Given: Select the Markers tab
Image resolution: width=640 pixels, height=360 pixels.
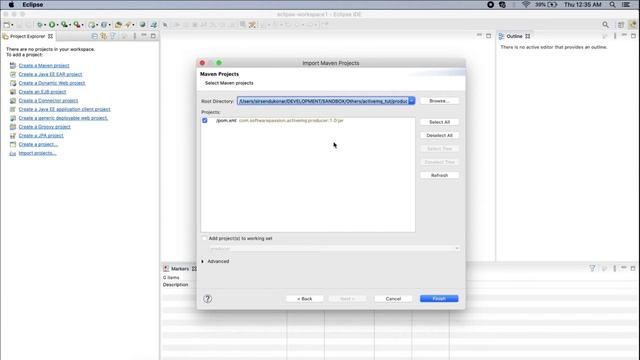Looking at the screenshot, I should [180, 269].
